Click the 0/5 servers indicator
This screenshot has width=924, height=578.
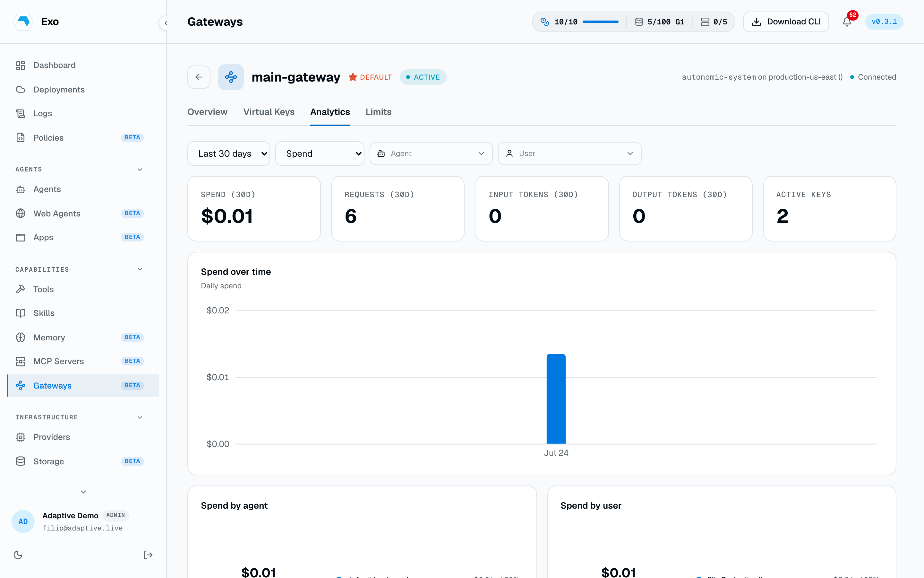pyautogui.click(x=714, y=22)
